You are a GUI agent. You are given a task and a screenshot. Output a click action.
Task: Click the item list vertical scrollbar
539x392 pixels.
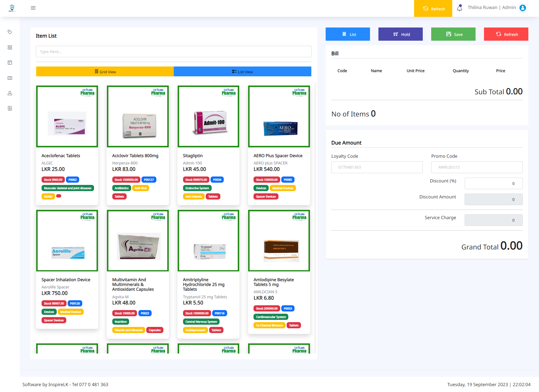[x=315, y=218]
